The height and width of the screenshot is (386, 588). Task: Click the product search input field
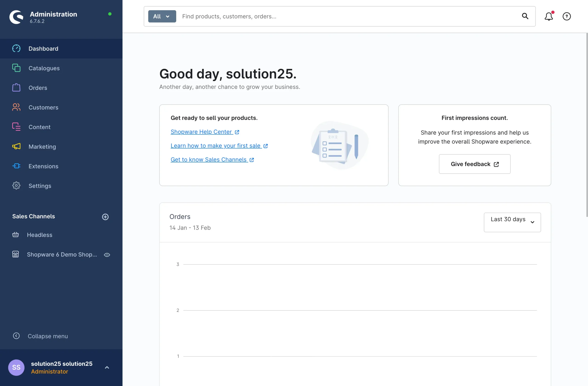(272, 16)
